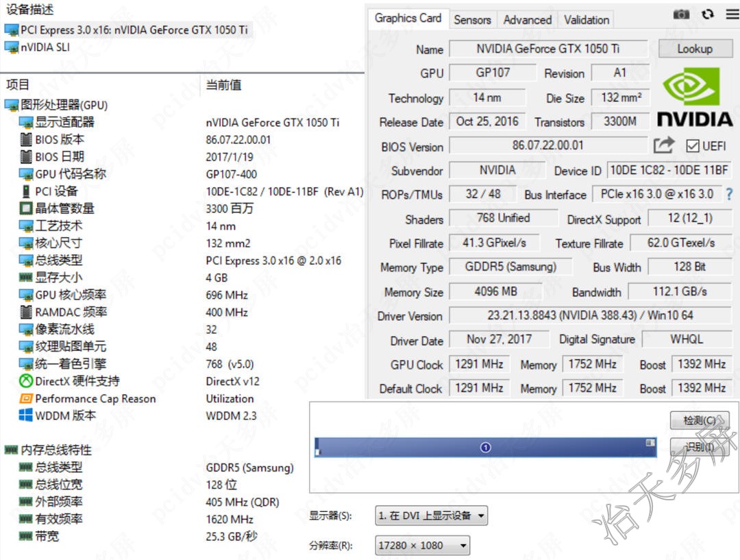The width and height of the screenshot is (740, 560).
Task: Click the BIOS Version field 86.07.22.00.01
Action: [548, 145]
